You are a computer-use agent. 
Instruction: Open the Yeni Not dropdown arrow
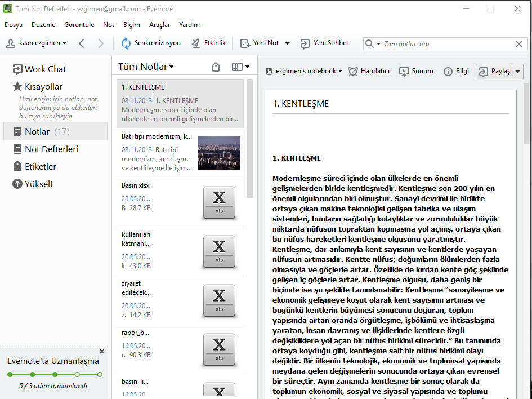click(287, 43)
